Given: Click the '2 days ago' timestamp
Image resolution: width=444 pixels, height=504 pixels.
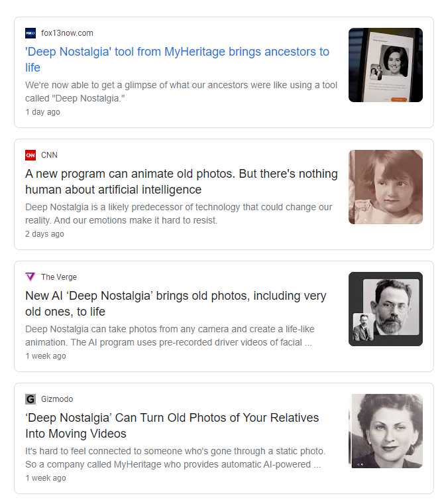Looking at the screenshot, I should (44, 234).
